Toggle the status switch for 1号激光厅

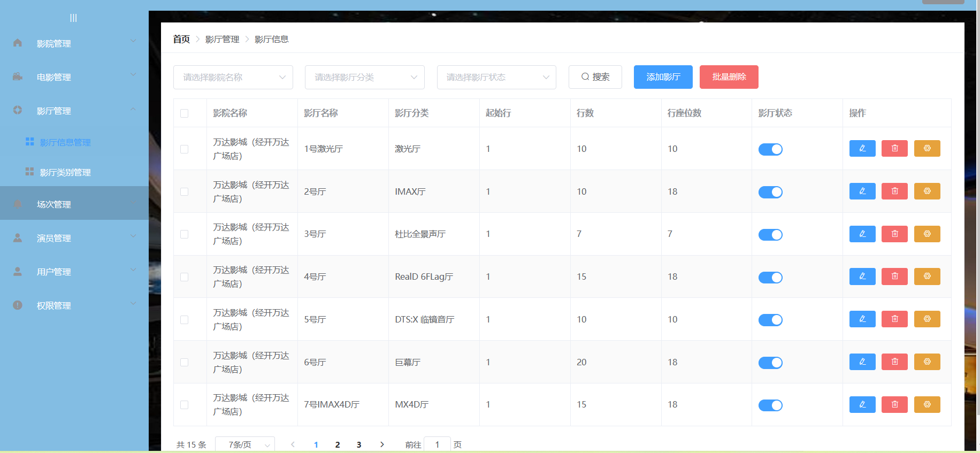click(770, 149)
